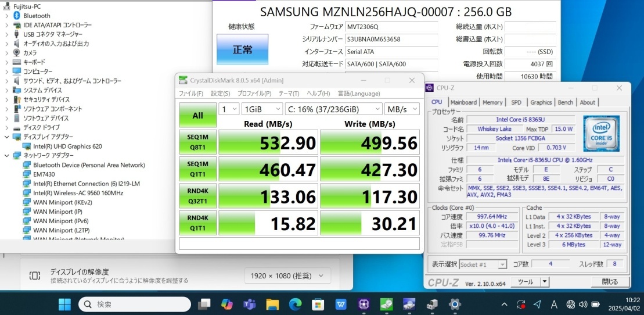This screenshot has width=644, height=315.
Task: Click the EM7430 network adapter icon
Action: tap(27, 174)
